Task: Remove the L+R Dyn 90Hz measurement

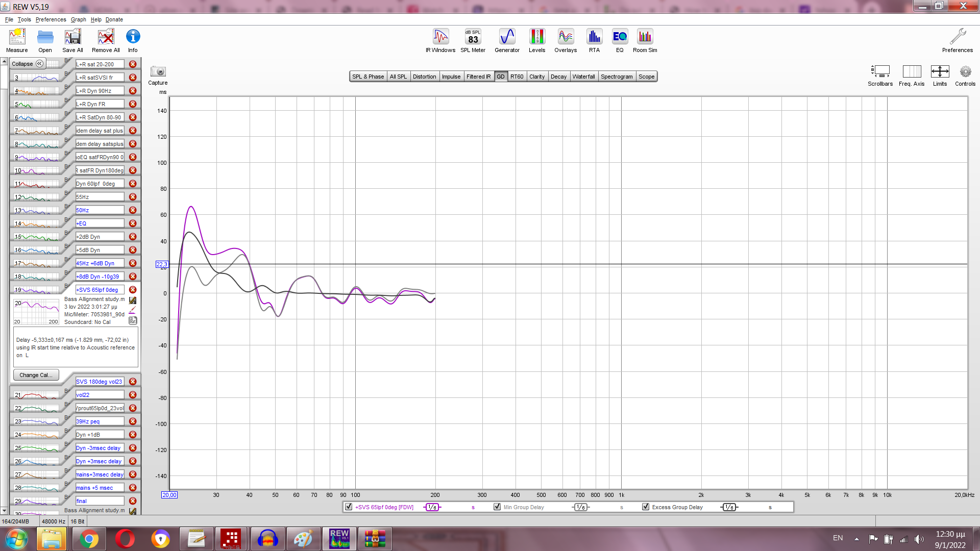Action: [133, 91]
